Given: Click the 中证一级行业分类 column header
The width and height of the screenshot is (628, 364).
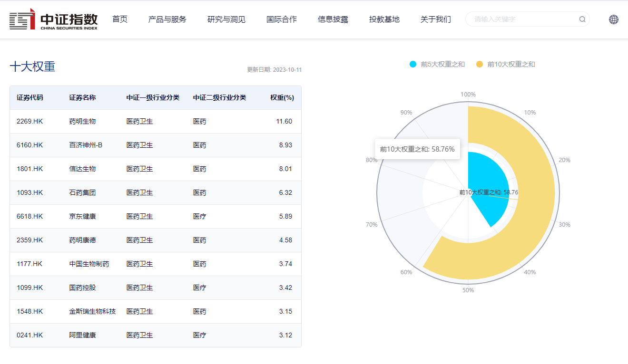Looking at the screenshot, I should (x=153, y=97).
